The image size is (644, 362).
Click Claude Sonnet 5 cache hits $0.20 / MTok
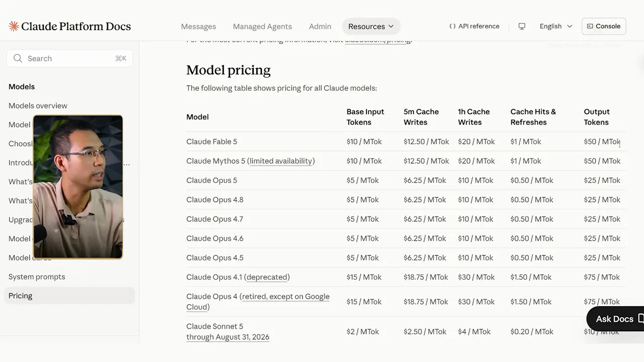click(532, 332)
